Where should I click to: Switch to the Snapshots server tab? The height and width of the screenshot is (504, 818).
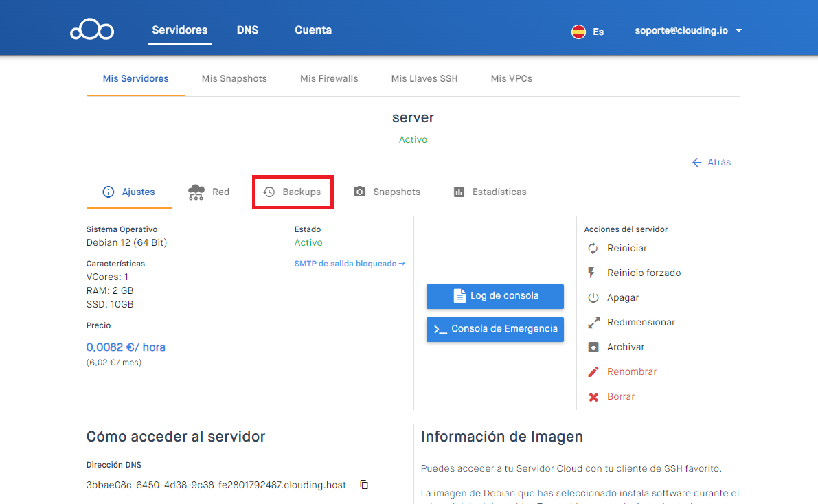(387, 192)
